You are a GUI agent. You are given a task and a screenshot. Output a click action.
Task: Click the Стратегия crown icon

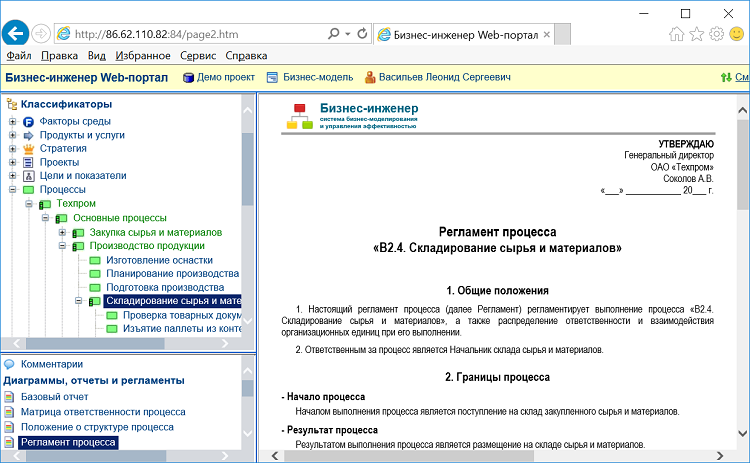(28, 149)
